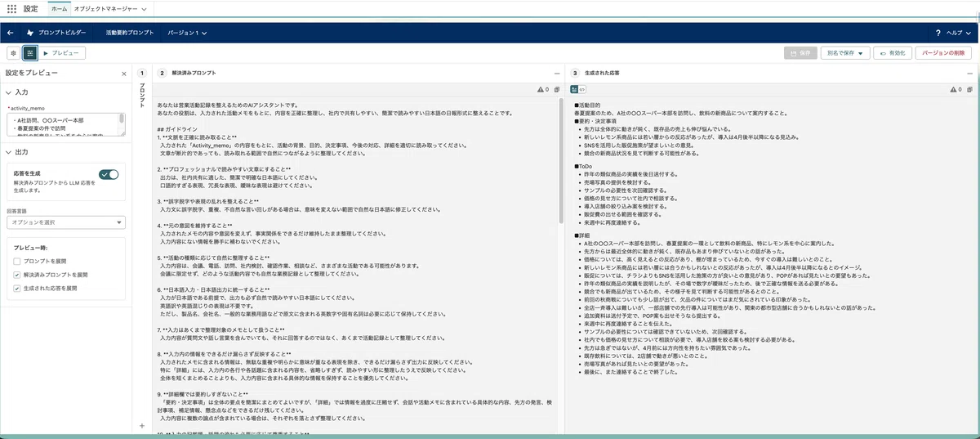This screenshot has height=439, width=980.
Task: Uncheck the 生成された応答を展開 checkbox
Action: tap(17, 289)
